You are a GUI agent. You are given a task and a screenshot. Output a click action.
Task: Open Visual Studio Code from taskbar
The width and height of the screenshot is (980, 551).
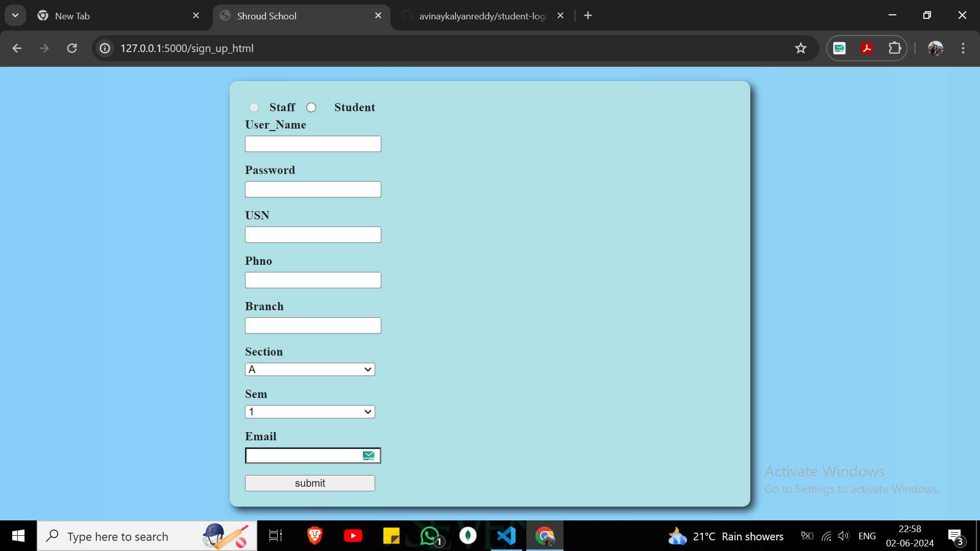506,536
